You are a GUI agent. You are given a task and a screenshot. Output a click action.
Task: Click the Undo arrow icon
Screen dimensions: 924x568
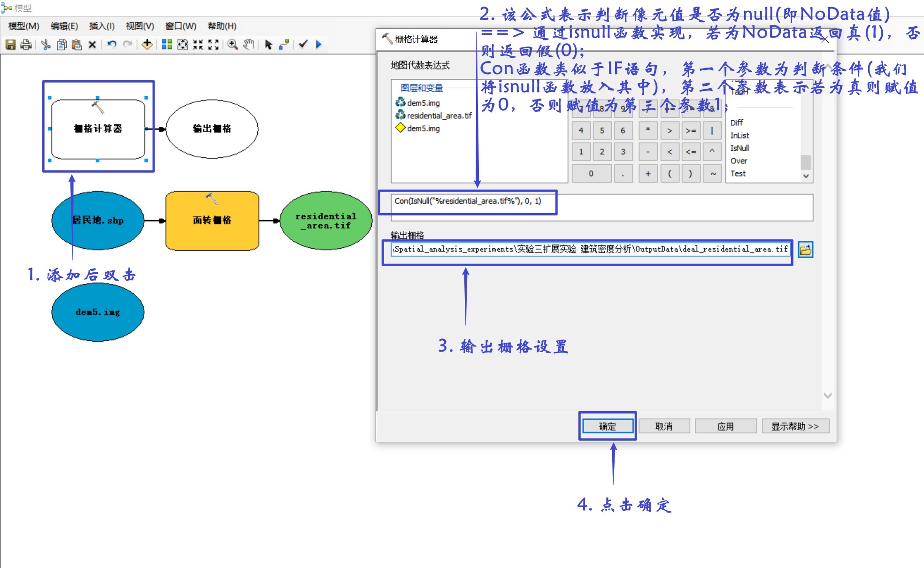click(112, 45)
